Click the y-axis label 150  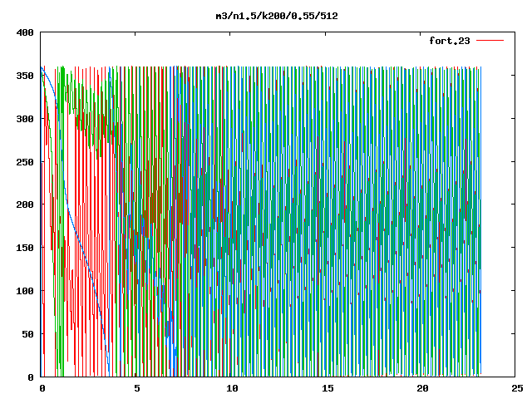coord(25,248)
